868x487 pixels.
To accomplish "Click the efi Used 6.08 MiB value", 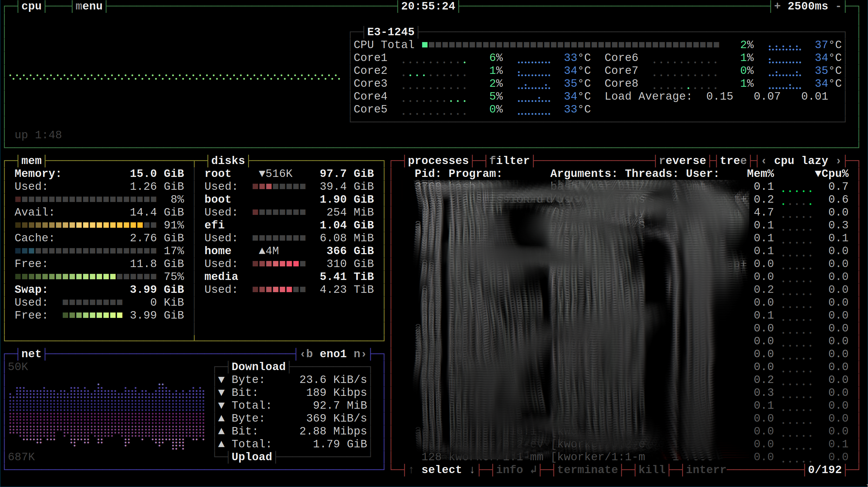I will (347, 238).
